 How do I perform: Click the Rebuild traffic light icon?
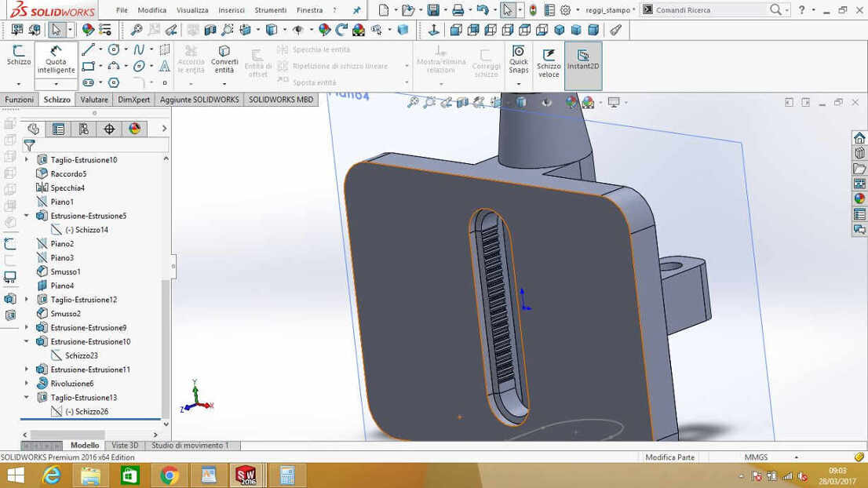(533, 10)
